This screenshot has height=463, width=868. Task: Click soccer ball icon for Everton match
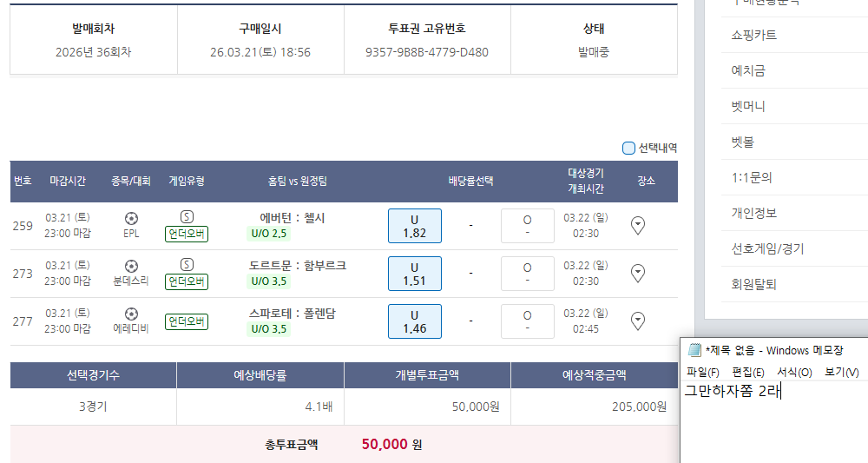click(x=131, y=219)
